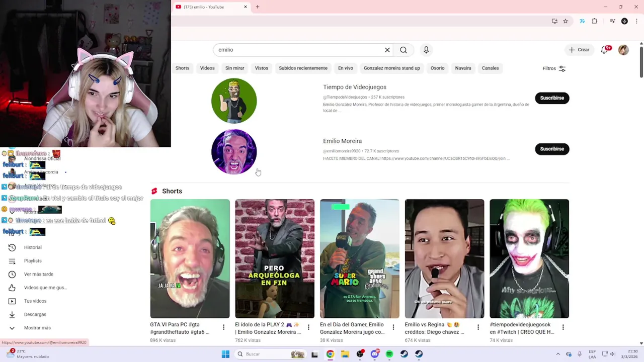644x362 pixels.
Task: Select the Osorio filter chip
Action: (437, 68)
